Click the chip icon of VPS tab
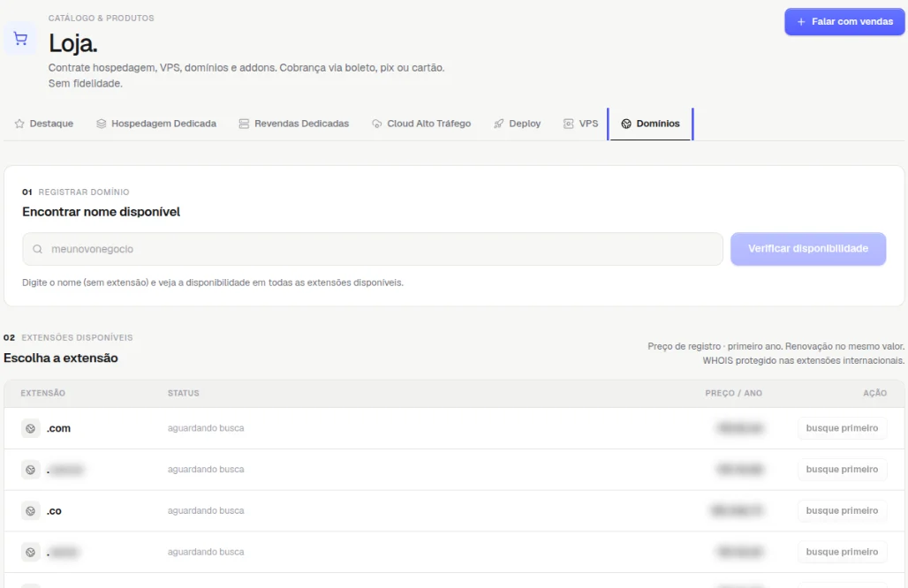908x588 pixels. (568, 124)
